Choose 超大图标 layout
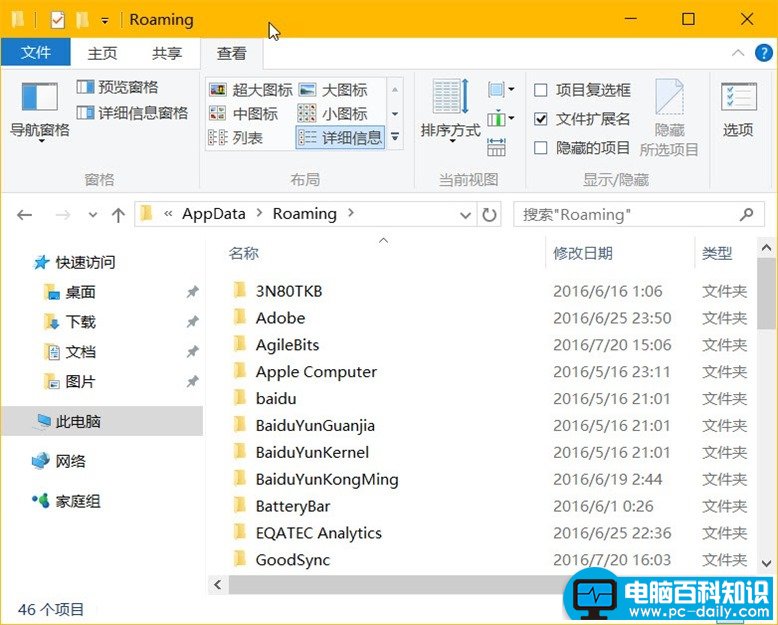Screen dimensions: 778x625 point(251,90)
